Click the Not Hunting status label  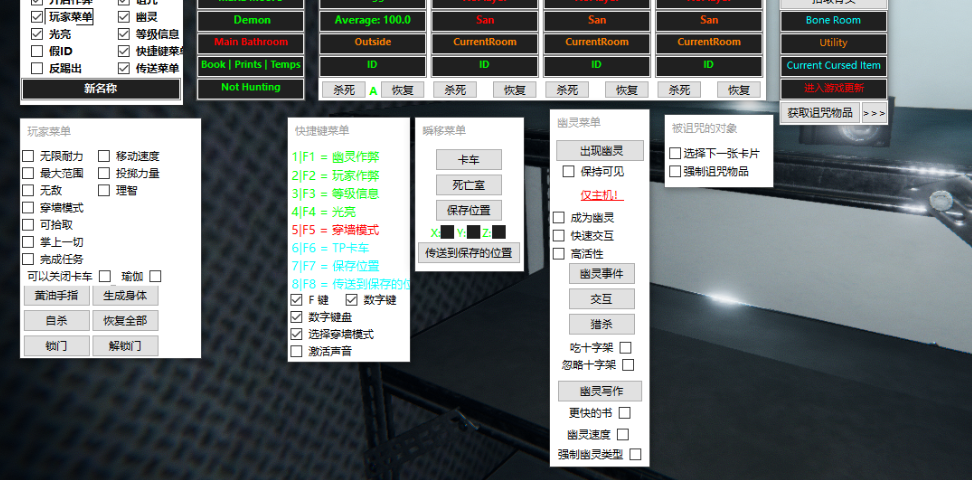(251, 87)
